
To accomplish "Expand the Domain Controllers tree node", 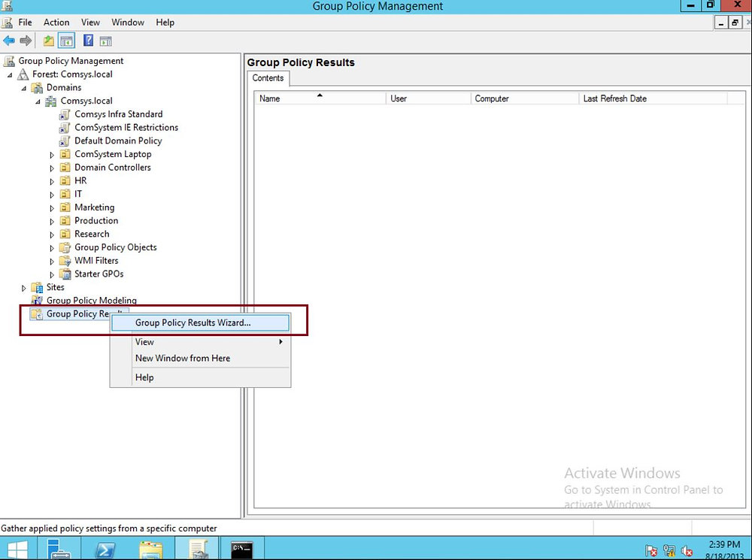I will pos(51,167).
